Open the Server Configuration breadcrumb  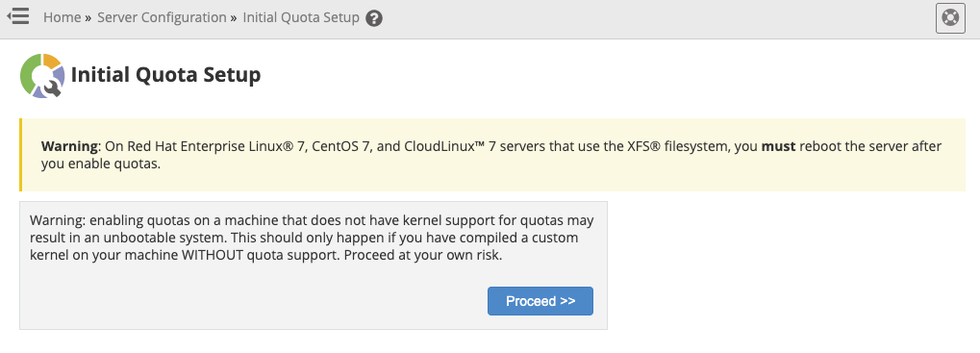pos(162,17)
